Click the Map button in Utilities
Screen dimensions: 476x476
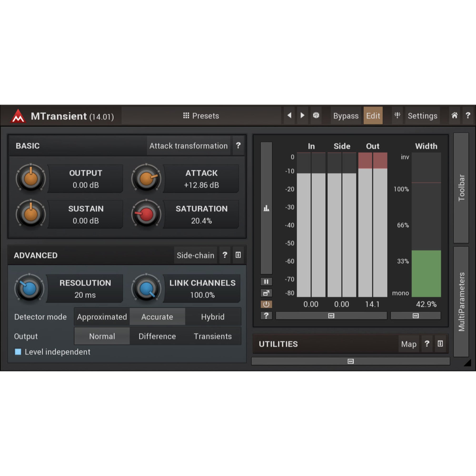(x=409, y=344)
